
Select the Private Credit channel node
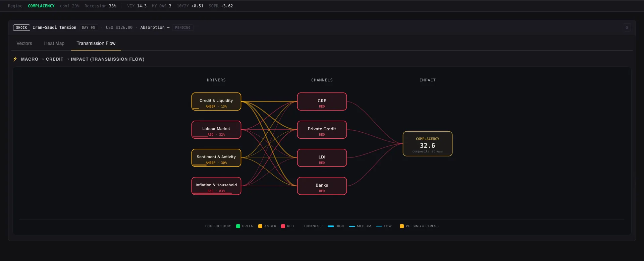coord(322,130)
